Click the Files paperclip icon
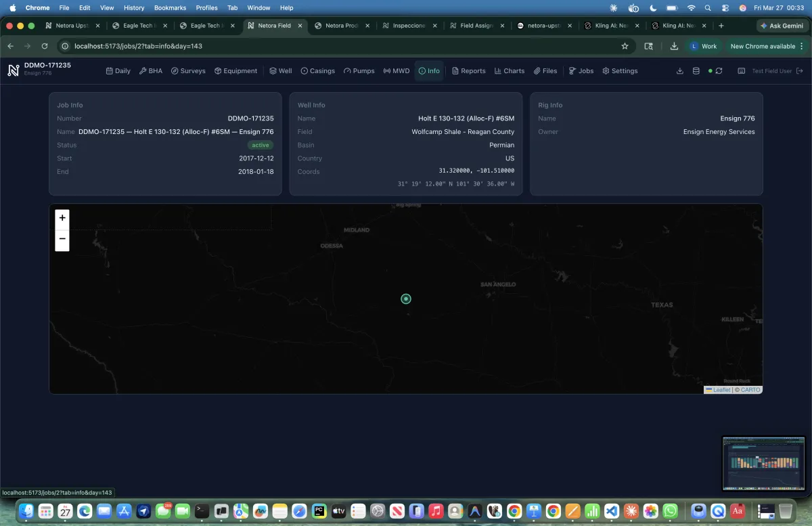Screen dimensions: 812x526 point(536,70)
